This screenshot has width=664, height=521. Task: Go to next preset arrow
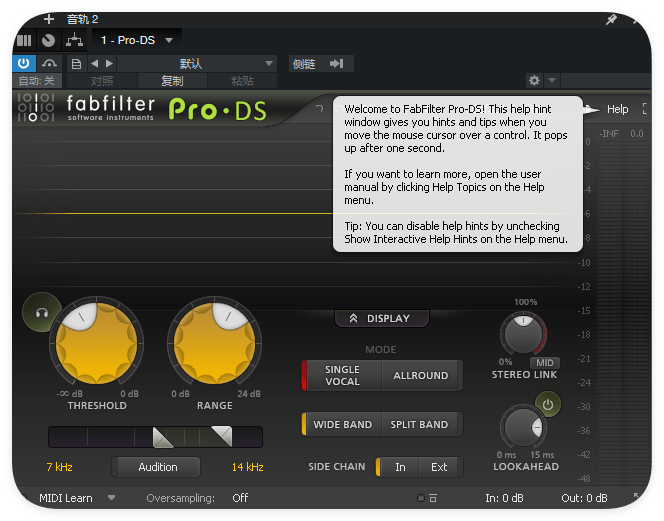pyautogui.click(x=109, y=64)
